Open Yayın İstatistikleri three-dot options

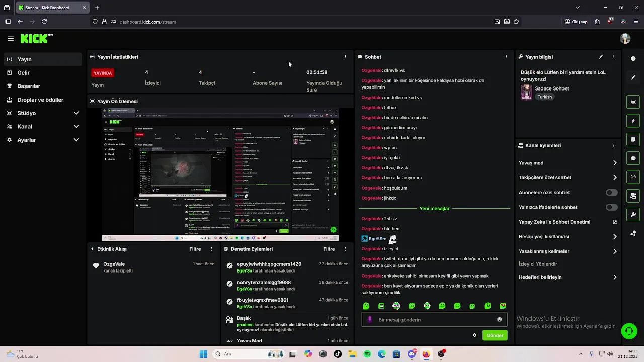[345, 57]
